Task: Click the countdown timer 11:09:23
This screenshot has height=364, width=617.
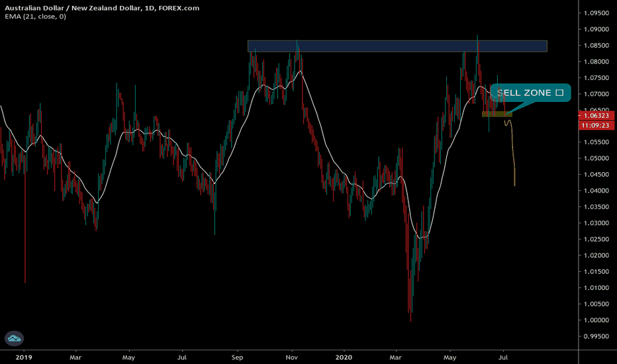Action: [x=596, y=126]
